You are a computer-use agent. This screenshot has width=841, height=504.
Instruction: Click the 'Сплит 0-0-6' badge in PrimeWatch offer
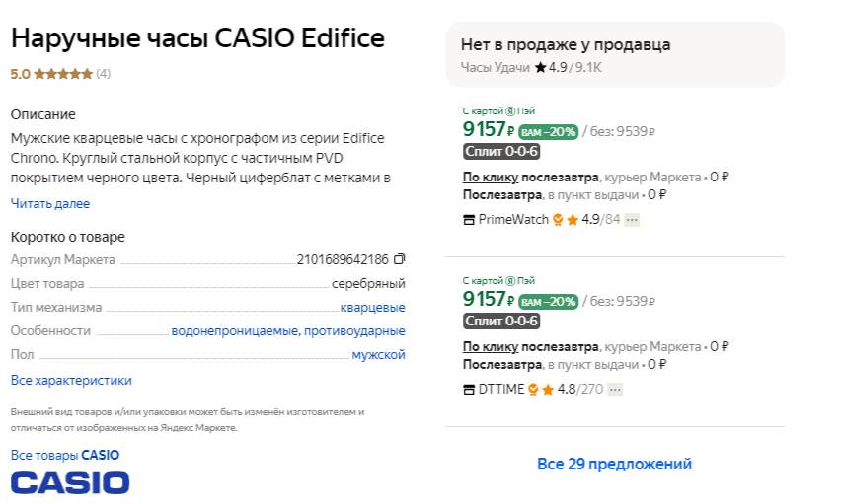pyautogui.click(x=501, y=151)
